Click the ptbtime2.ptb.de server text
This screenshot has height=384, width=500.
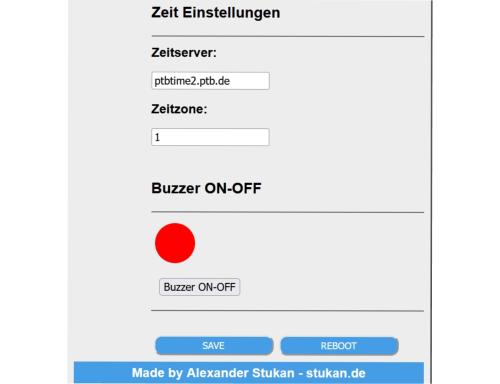coord(192,81)
